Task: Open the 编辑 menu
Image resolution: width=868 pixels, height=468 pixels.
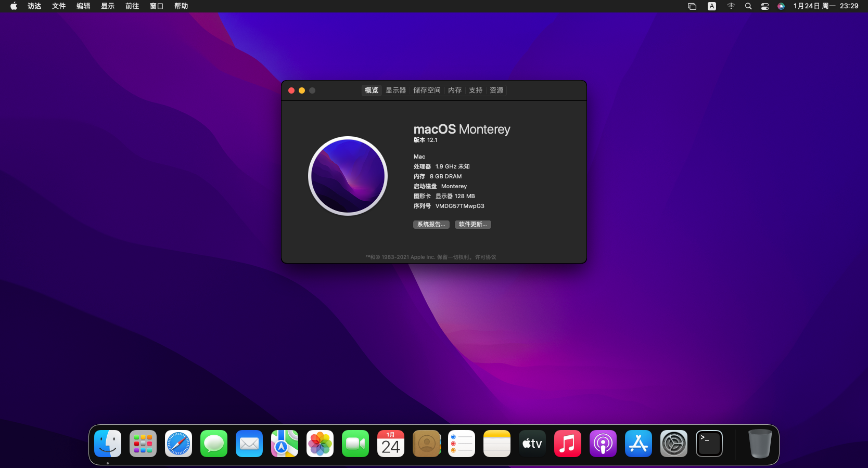Action: (x=83, y=6)
